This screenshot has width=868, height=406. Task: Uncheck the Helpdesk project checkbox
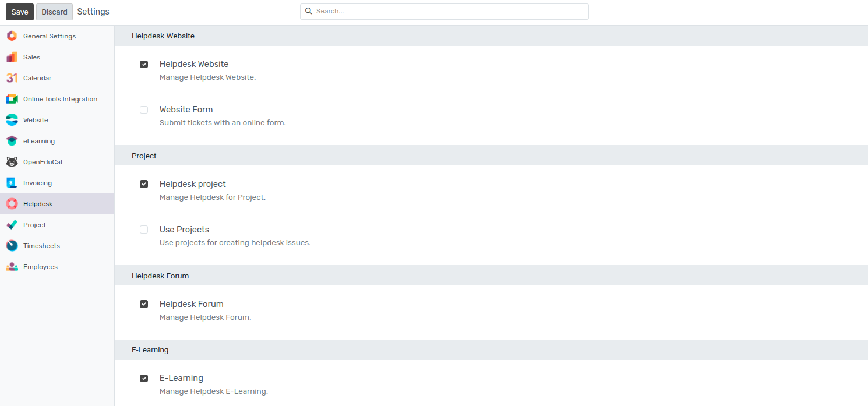coord(144,184)
